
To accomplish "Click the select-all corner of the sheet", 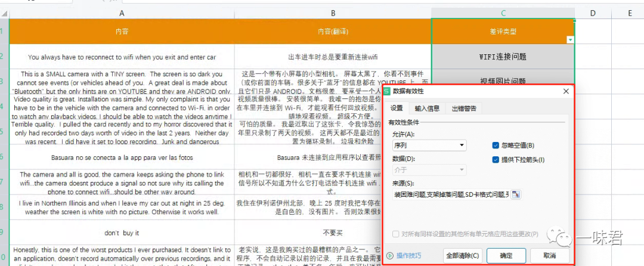I will click(5, 14).
